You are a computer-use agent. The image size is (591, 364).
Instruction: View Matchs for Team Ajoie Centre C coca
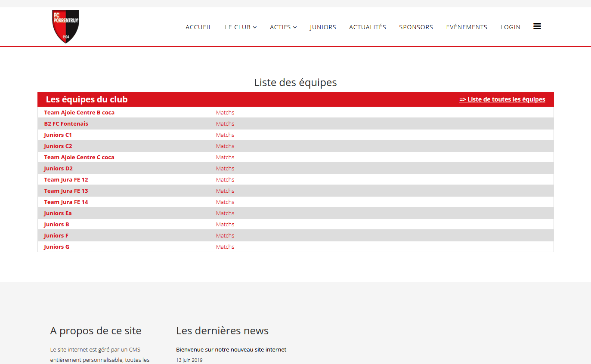pos(225,157)
